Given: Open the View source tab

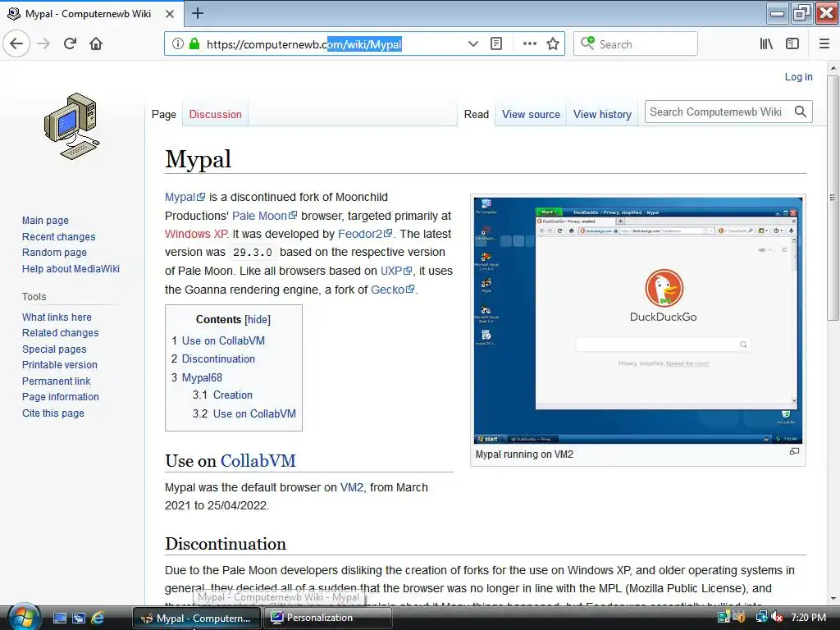Looking at the screenshot, I should (x=531, y=114).
